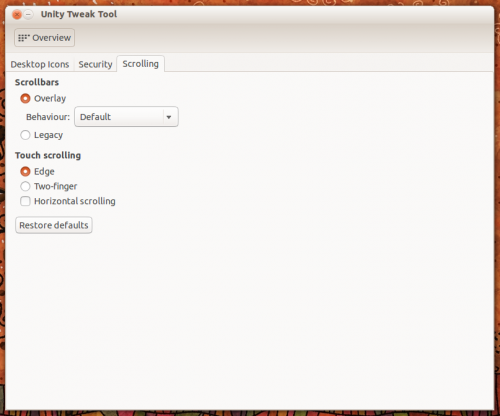
Task: Open the Behaviour dropdown showing Default
Action: pos(126,117)
